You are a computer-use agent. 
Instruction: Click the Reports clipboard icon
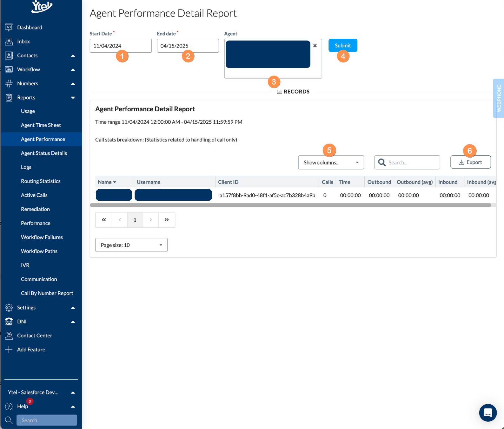[9, 97]
